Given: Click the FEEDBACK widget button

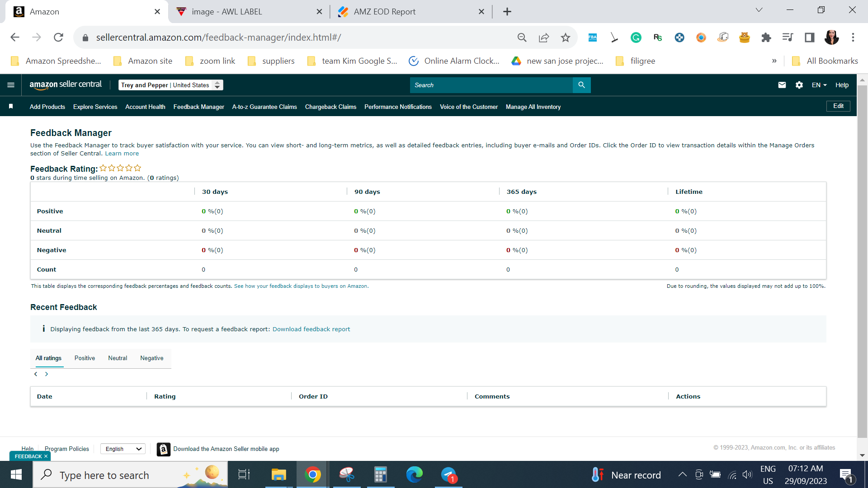Looking at the screenshot, I should pos(28,456).
